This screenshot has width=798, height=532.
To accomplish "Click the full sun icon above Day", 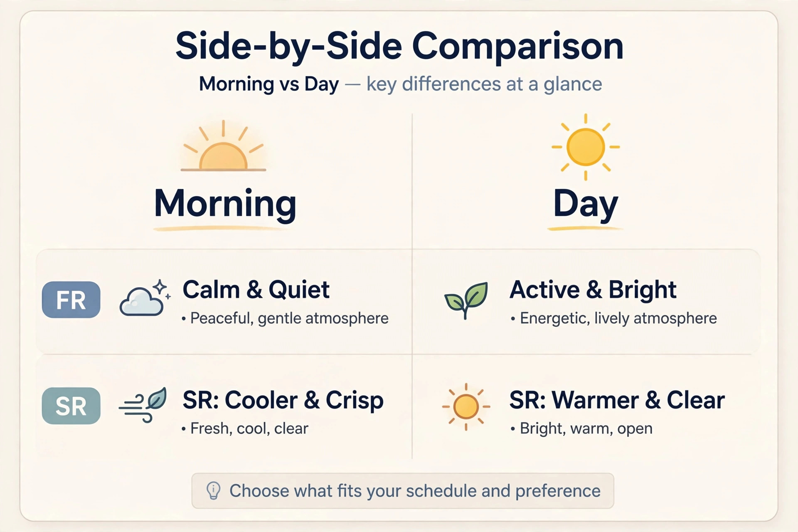I will coord(585,147).
